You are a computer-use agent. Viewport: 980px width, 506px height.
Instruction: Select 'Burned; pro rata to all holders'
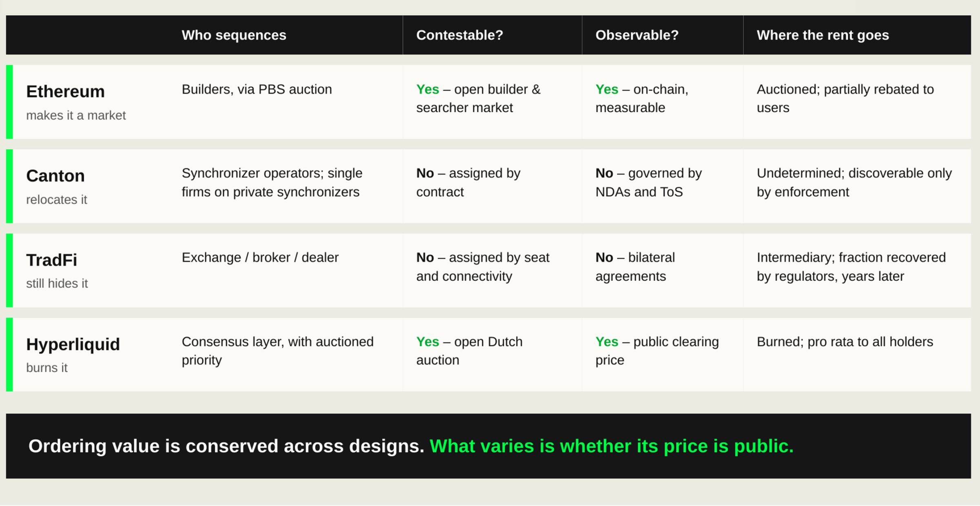[845, 342]
